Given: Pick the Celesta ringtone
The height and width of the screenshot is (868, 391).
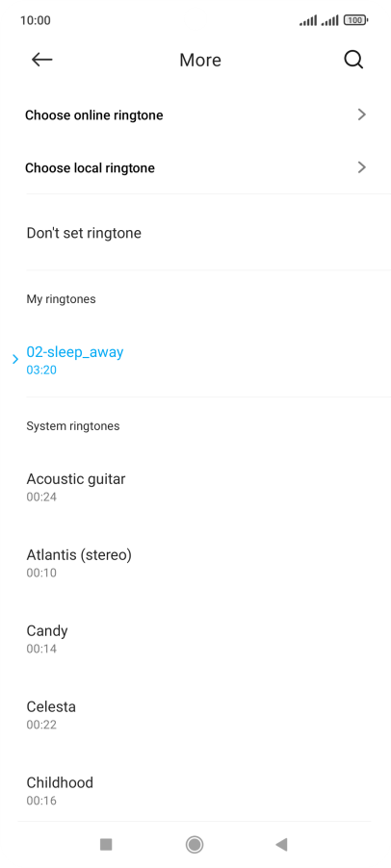Looking at the screenshot, I should [195, 714].
